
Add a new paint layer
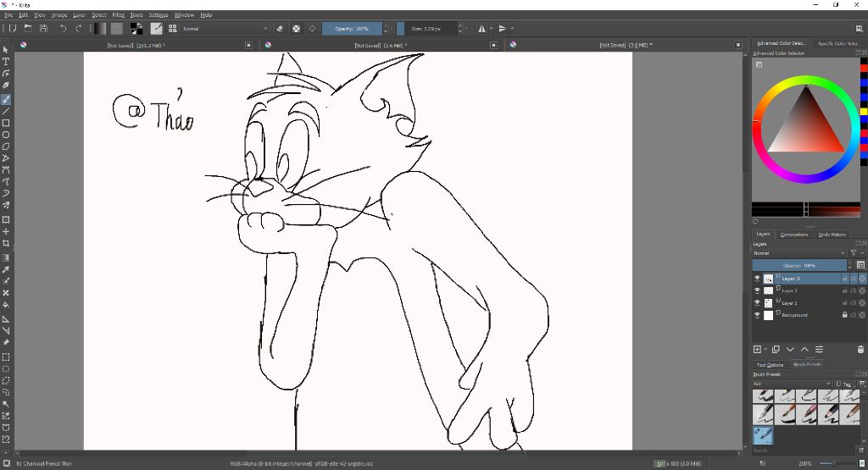[x=757, y=350]
